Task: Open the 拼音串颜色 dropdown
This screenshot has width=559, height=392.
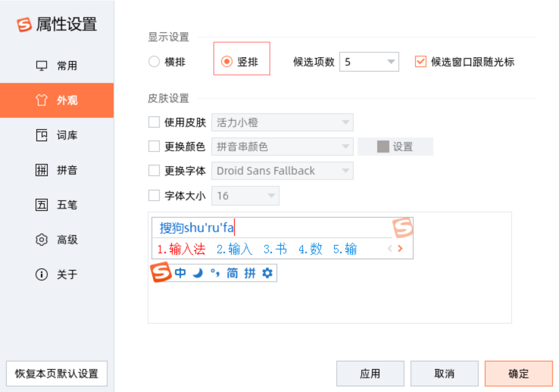Action: tap(282, 147)
